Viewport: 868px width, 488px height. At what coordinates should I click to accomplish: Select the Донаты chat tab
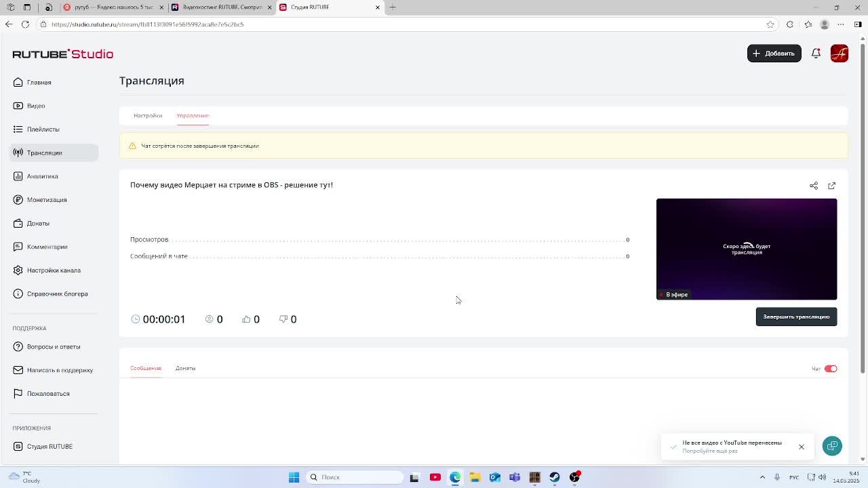[x=185, y=368]
